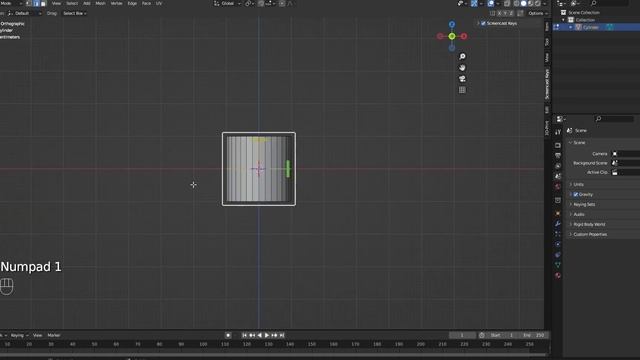Image resolution: width=640 pixels, height=360 pixels.
Task: Click green Y axis gizmo ball
Action: pyautogui.click(x=452, y=36)
